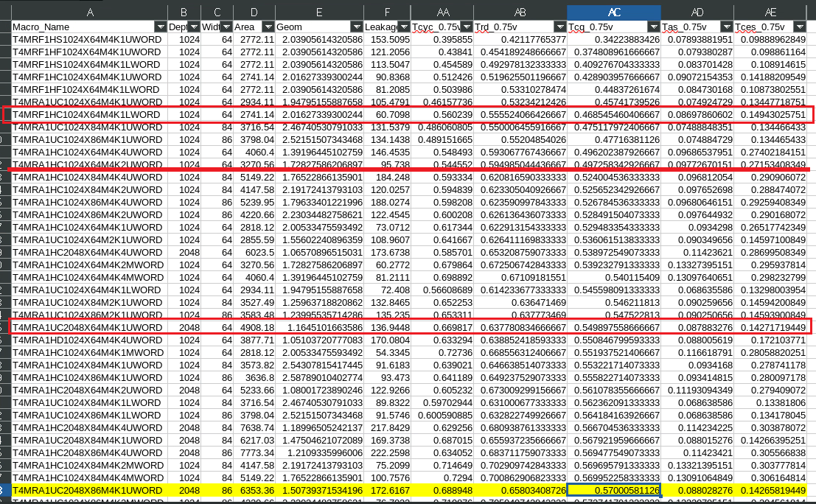Expand the Tas_0.75v filter dropdown
Image resolution: width=816 pixels, height=504 pixels.
point(727,27)
